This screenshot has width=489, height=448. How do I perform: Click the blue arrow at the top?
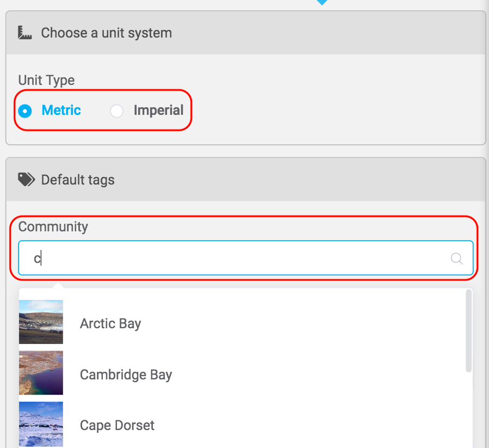(322, 2)
